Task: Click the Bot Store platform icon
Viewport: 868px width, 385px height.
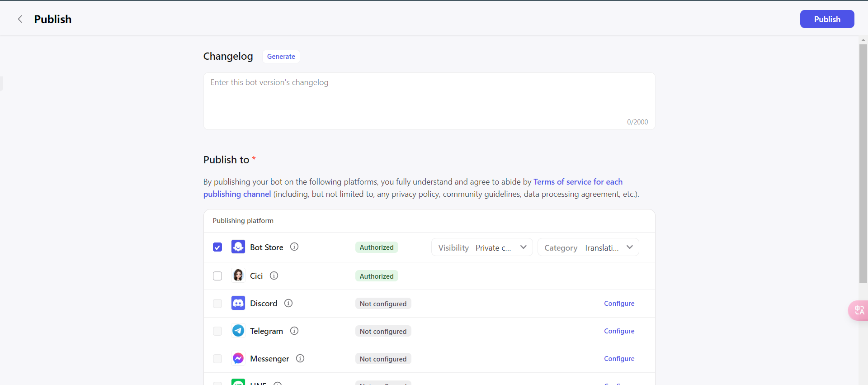Action: click(238, 247)
